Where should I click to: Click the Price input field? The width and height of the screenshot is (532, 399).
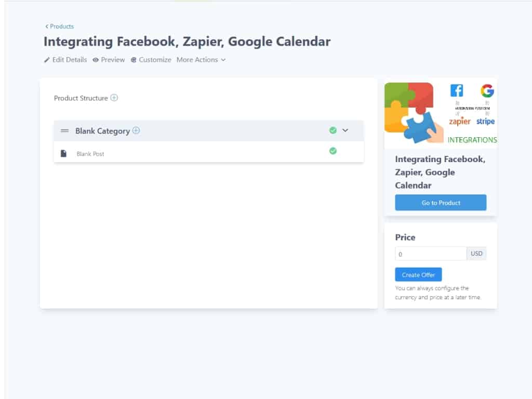[x=431, y=254]
